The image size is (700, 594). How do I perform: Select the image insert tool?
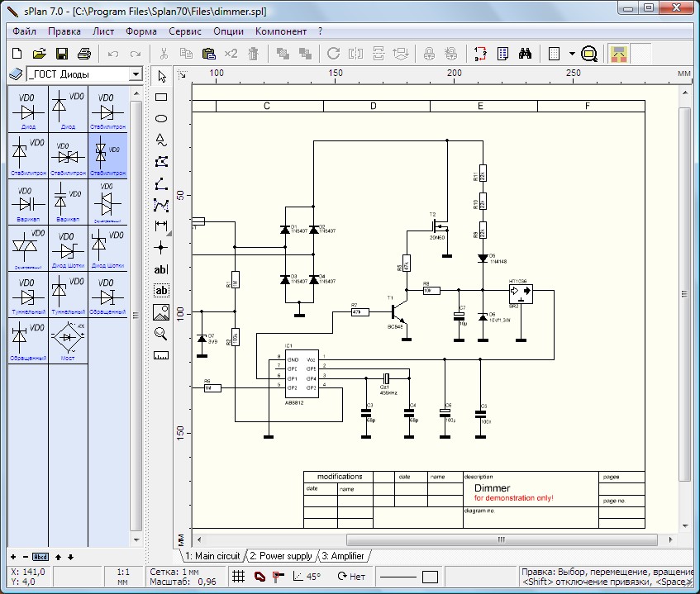click(x=161, y=312)
